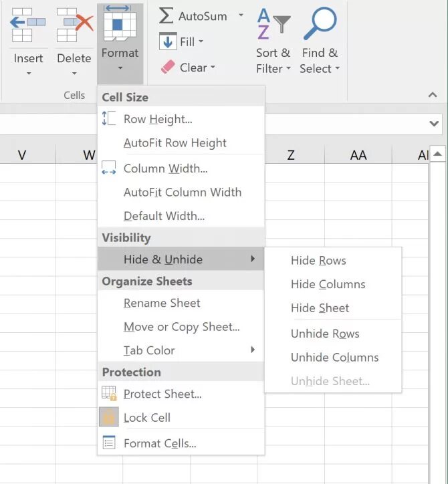This screenshot has height=484, width=448.
Task: Open the formula bar expand chevron
Action: pyautogui.click(x=435, y=124)
